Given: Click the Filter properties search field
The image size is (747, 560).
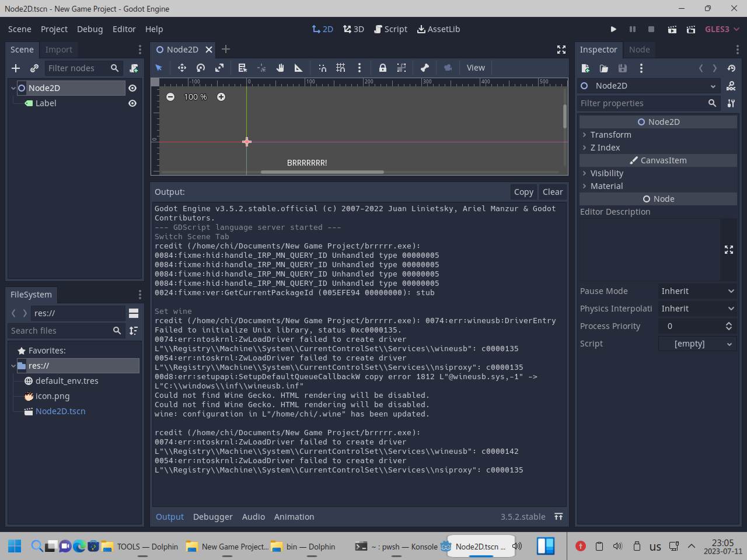Looking at the screenshot, I should click(x=641, y=103).
